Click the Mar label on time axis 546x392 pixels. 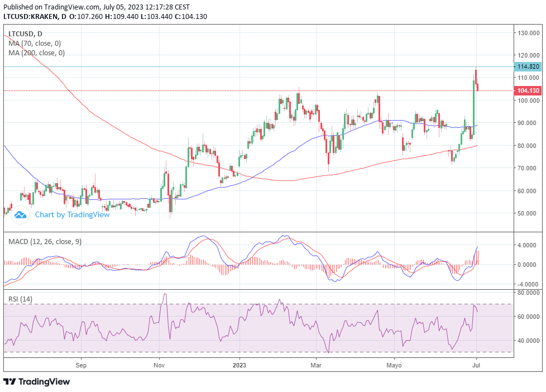click(x=316, y=365)
